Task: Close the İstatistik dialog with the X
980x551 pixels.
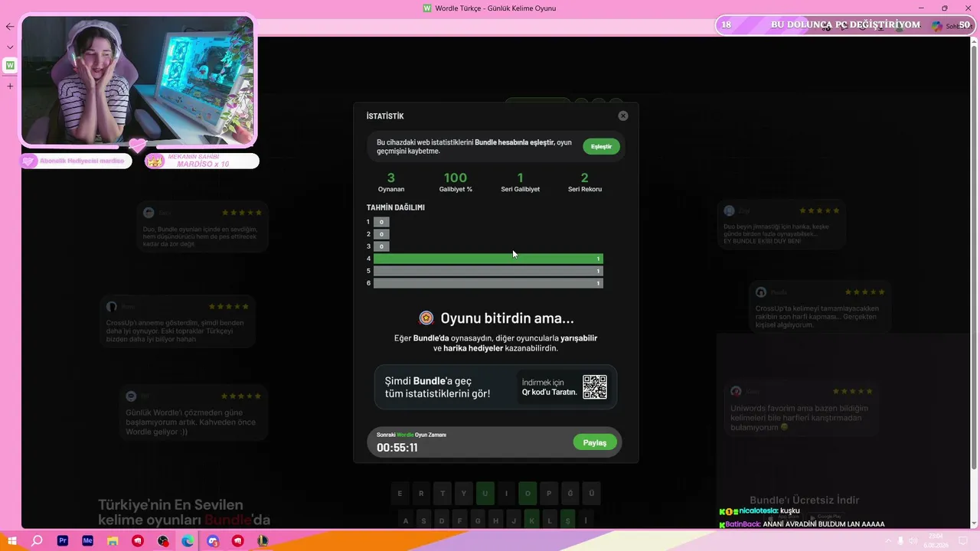Action: [623, 116]
